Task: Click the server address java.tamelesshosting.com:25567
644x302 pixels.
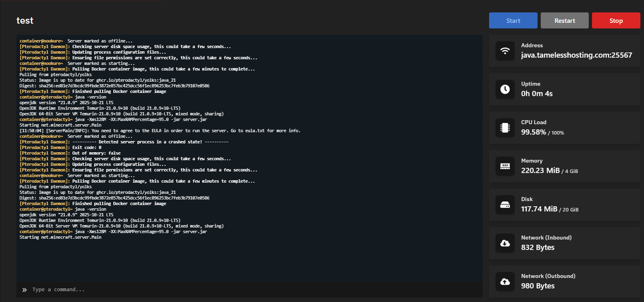Action: (x=576, y=55)
